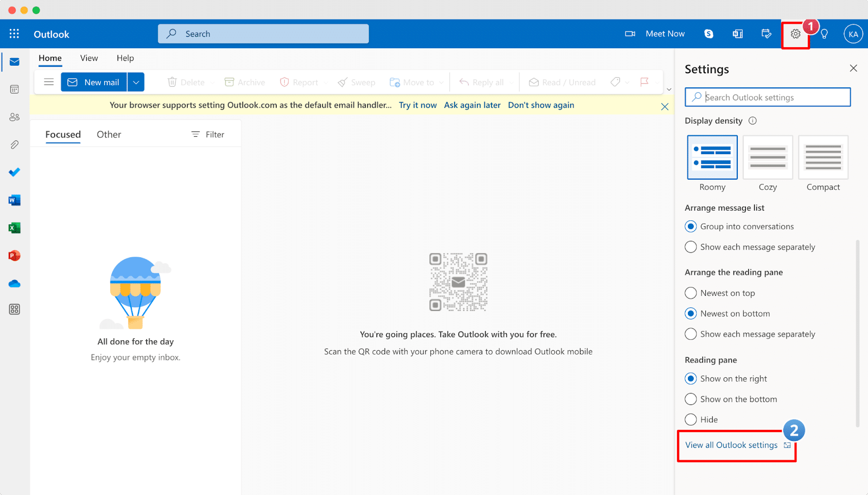Open Microsoft To Do checkmark icon
The image size is (868, 495).
14,172
